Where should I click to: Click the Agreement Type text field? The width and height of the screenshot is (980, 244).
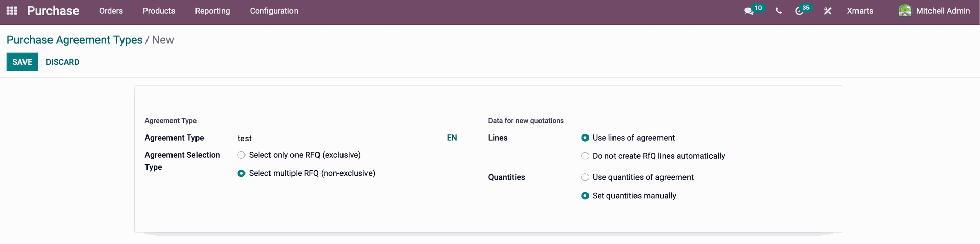(x=340, y=138)
